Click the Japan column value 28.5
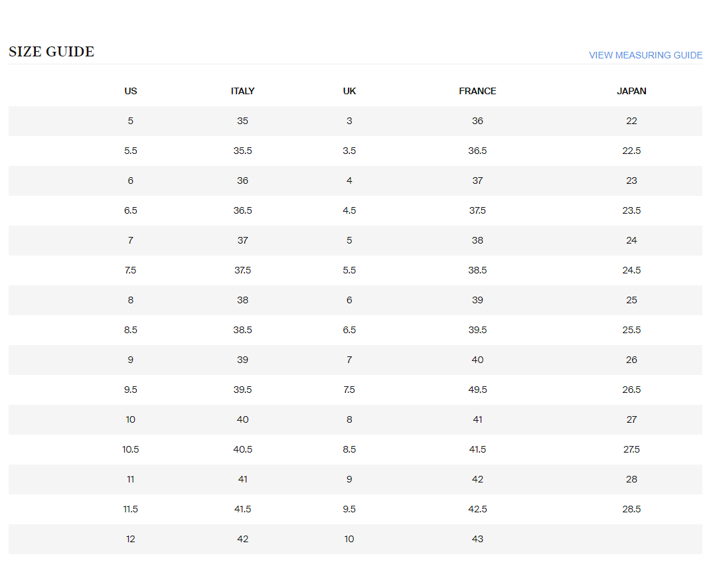The height and width of the screenshot is (588, 711). [631, 509]
